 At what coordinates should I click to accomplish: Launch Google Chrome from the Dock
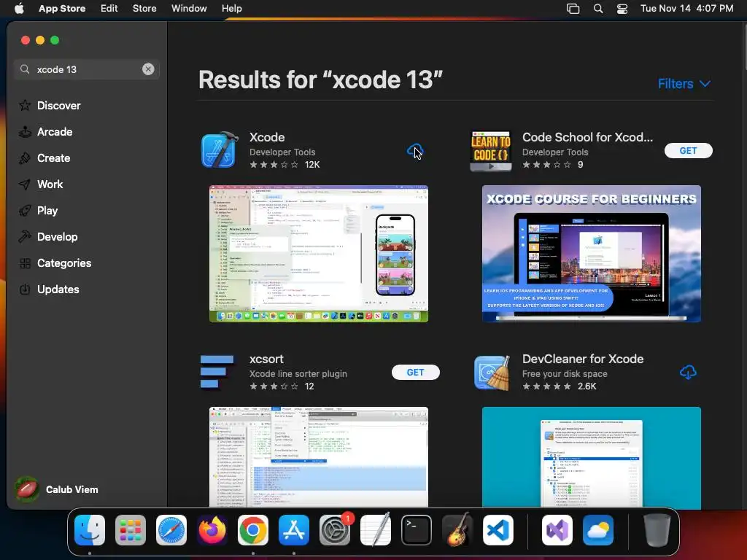tap(253, 530)
